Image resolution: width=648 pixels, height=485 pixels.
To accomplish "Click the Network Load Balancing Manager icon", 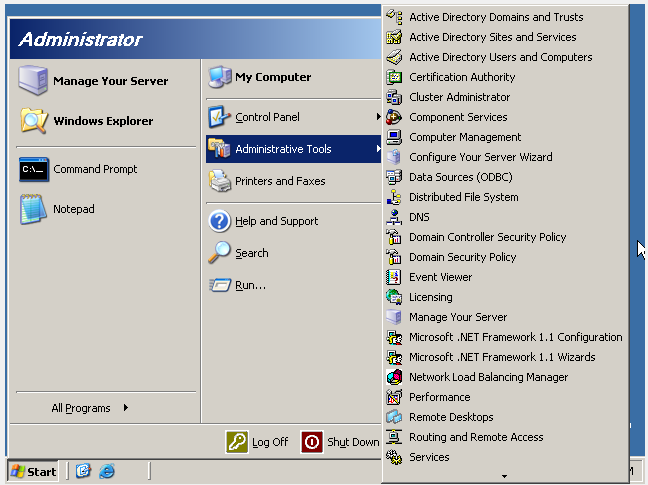I will click(x=394, y=377).
